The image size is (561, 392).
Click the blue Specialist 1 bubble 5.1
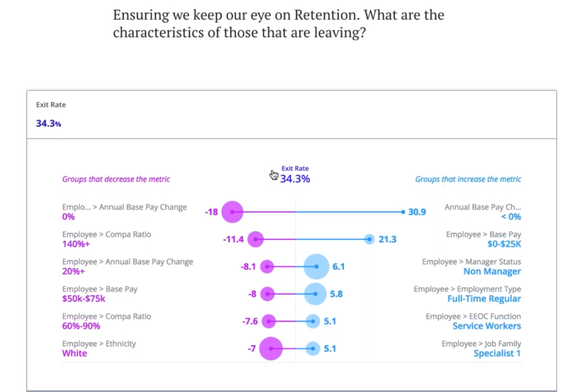click(x=313, y=349)
